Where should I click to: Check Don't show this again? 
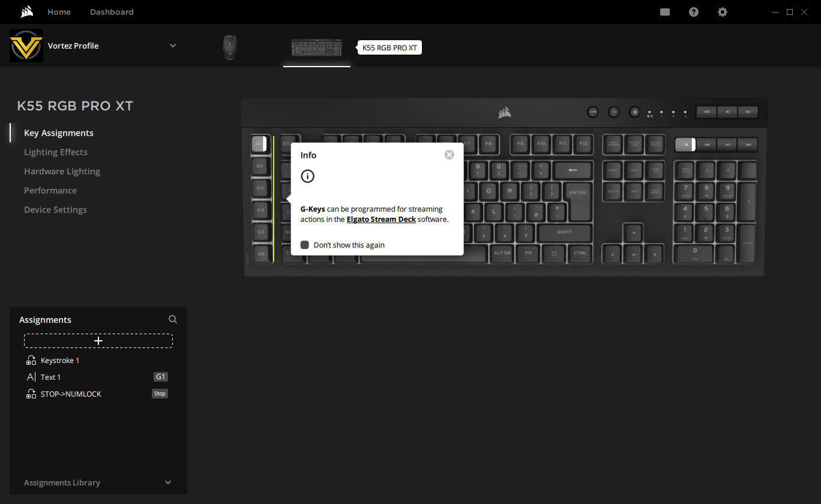pyautogui.click(x=305, y=245)
